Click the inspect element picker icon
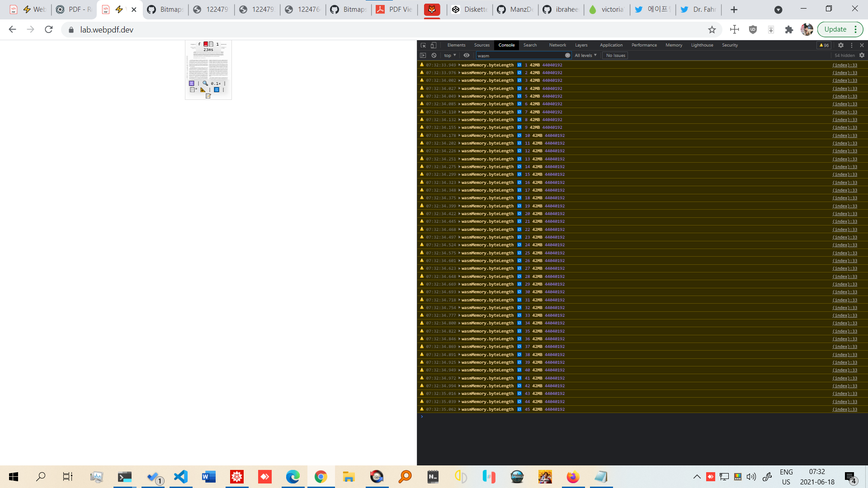868x488 pixels. [x=423, y=45]
